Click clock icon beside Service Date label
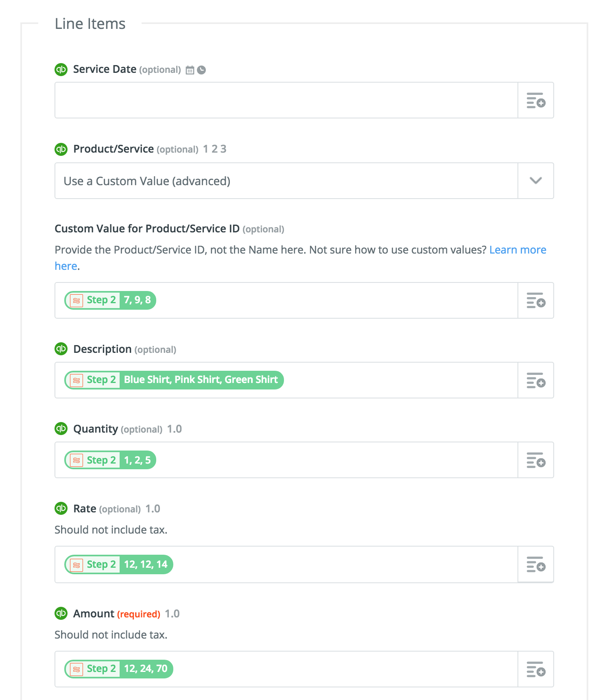The height and width of the screenshot is (700, 607). point(201,70)
